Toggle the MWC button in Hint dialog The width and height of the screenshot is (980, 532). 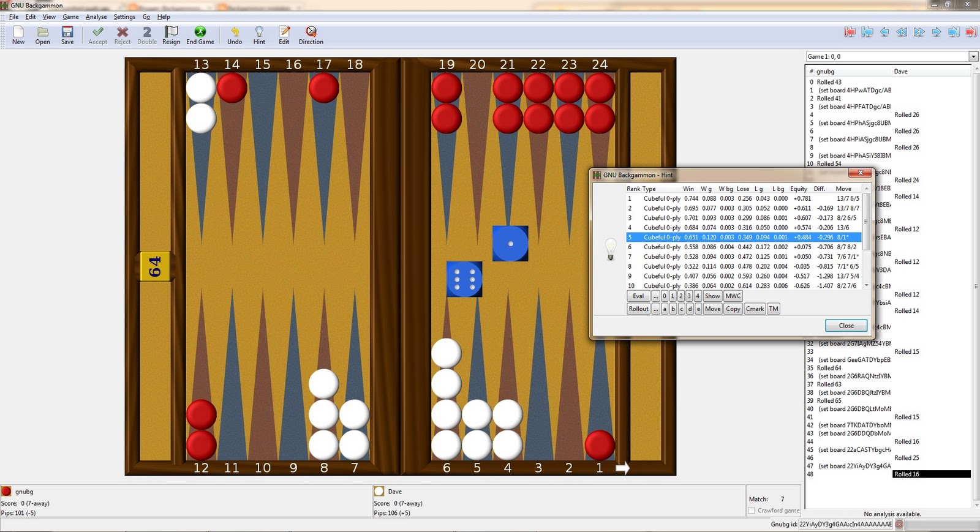pos(733,296)
